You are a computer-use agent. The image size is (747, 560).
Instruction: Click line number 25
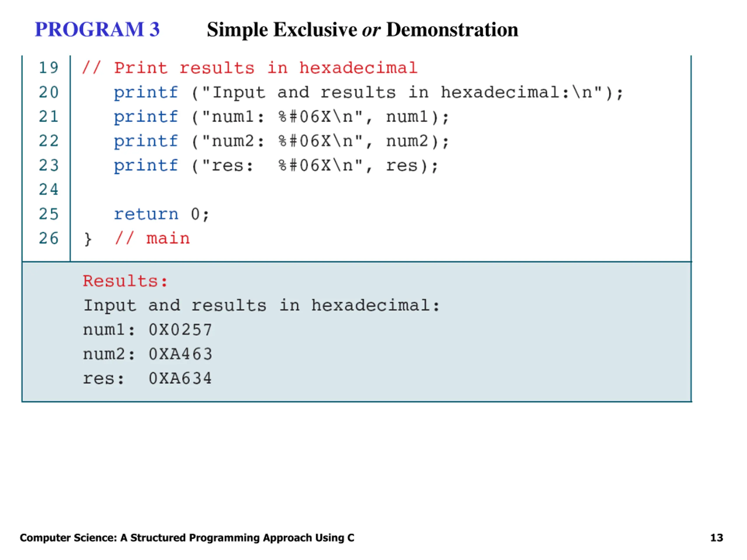tap(49, 214)
